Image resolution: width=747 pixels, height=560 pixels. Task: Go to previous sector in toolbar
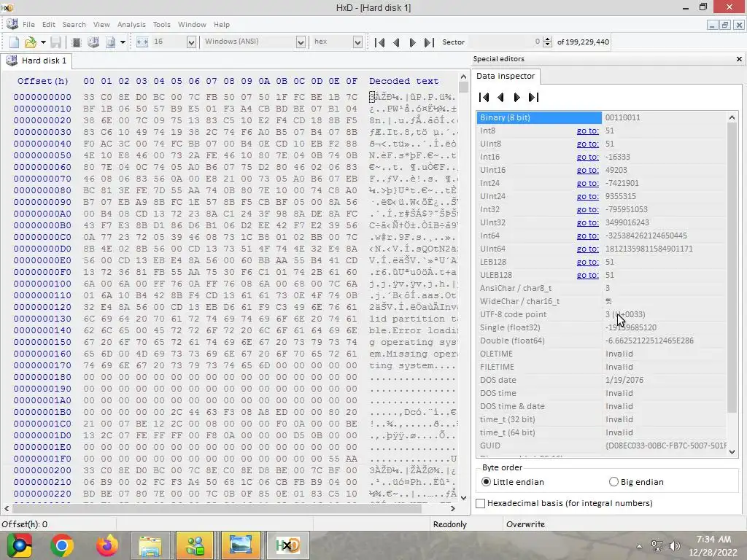(x=396, y=42)
